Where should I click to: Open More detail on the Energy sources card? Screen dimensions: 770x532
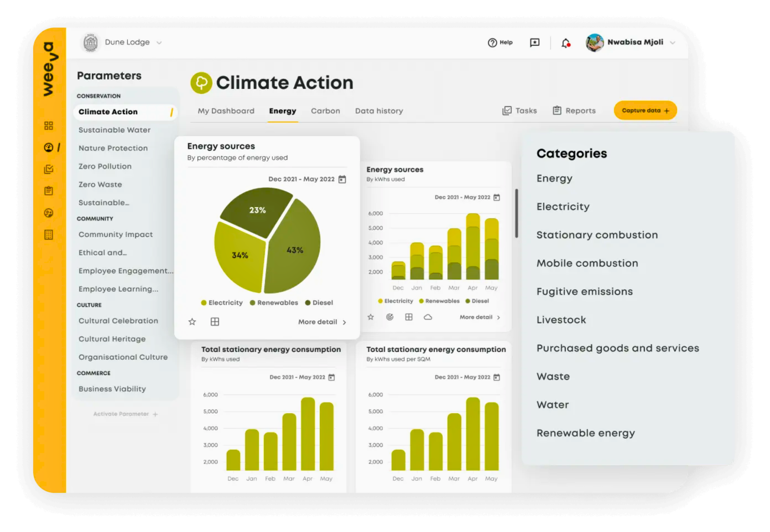321,322
